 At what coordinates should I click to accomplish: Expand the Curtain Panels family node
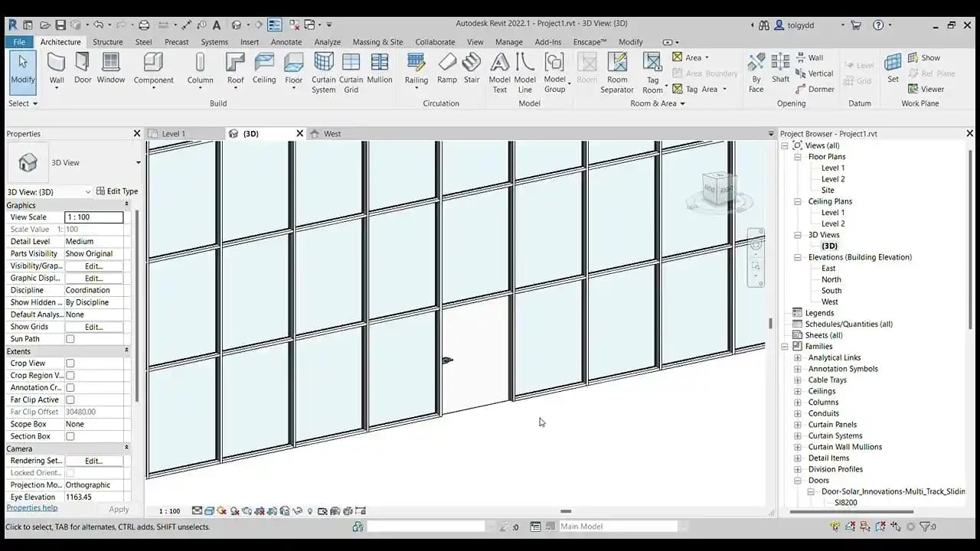tap(798, 425)
